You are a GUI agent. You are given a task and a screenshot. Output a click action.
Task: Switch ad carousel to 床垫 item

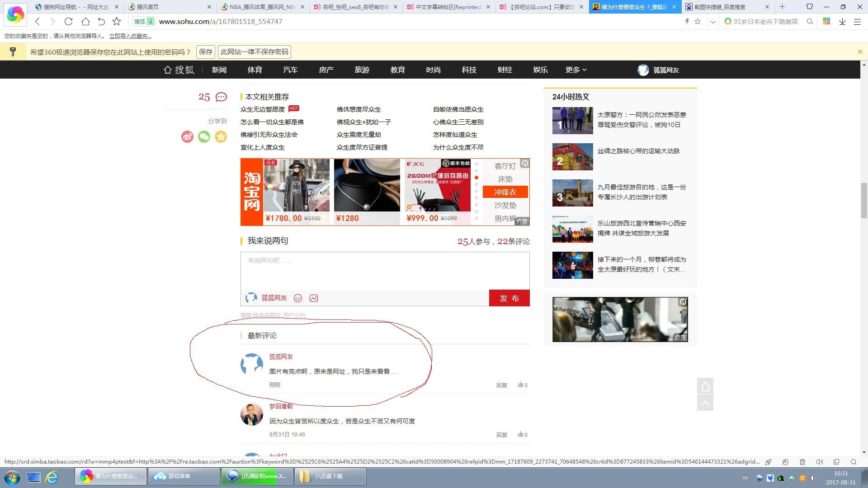(505, 178)
